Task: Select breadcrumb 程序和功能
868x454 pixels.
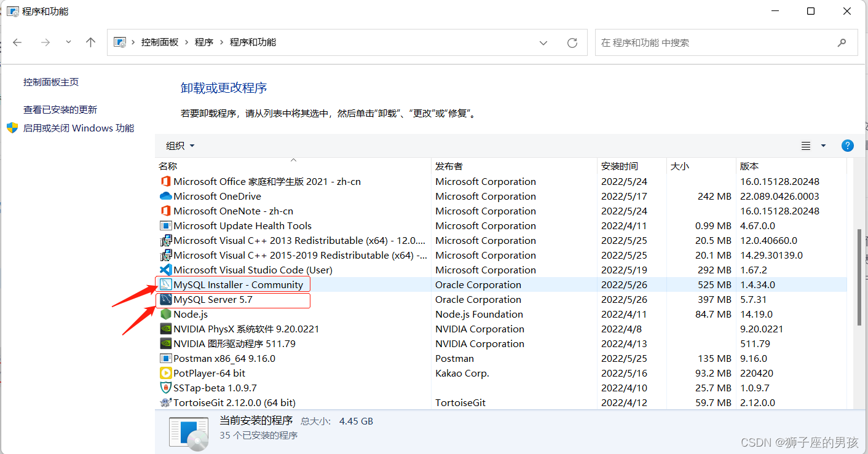Action: (x=253, y=42)
